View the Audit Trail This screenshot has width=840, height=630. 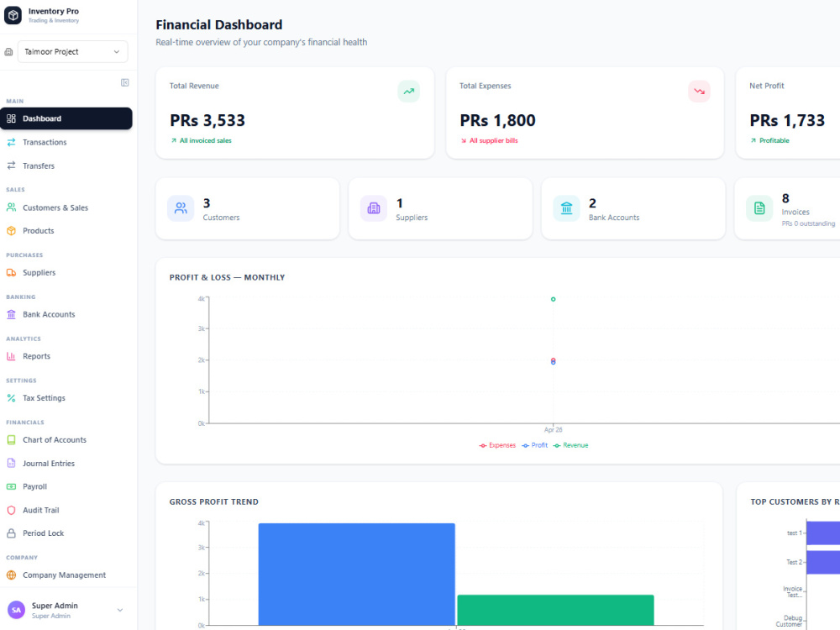(66, 510)
